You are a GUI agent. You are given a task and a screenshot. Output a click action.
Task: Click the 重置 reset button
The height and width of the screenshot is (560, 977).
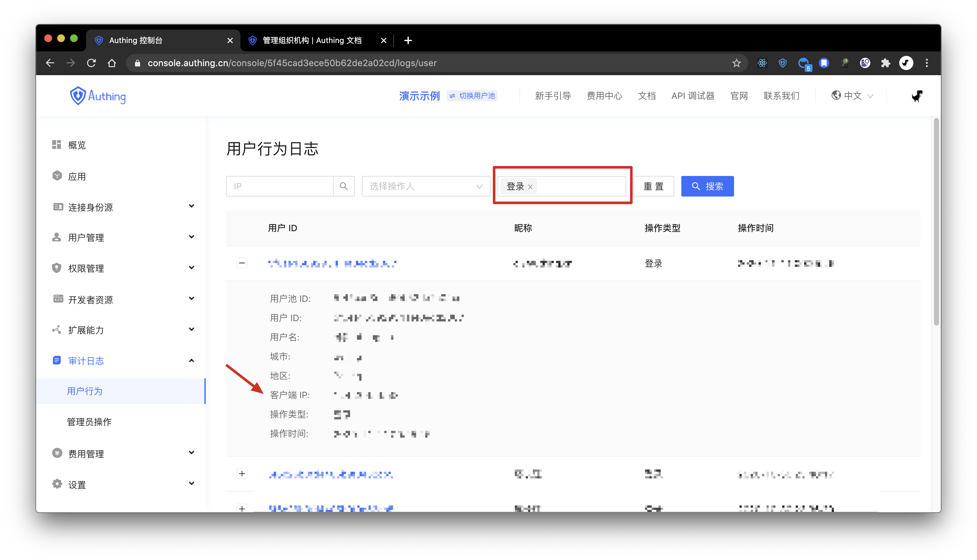(x=653, y=187)
